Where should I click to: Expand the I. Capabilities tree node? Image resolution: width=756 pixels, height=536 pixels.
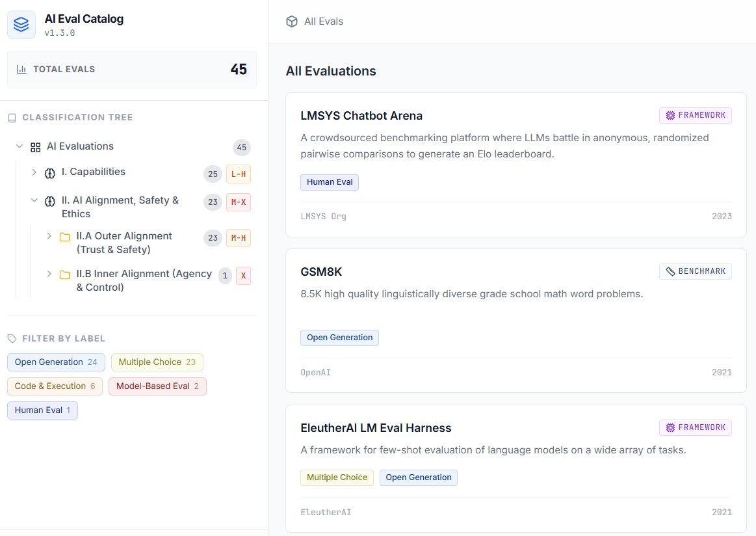34,172
